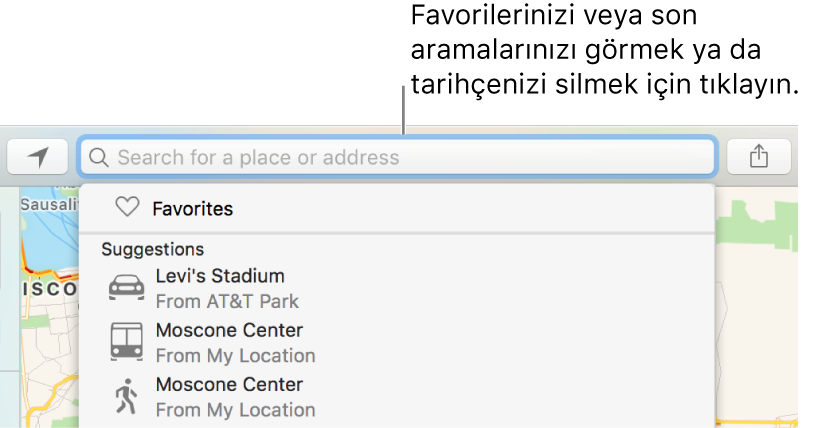
Task: Click the bus transit icon for Moscone Center
Action: 126,341
